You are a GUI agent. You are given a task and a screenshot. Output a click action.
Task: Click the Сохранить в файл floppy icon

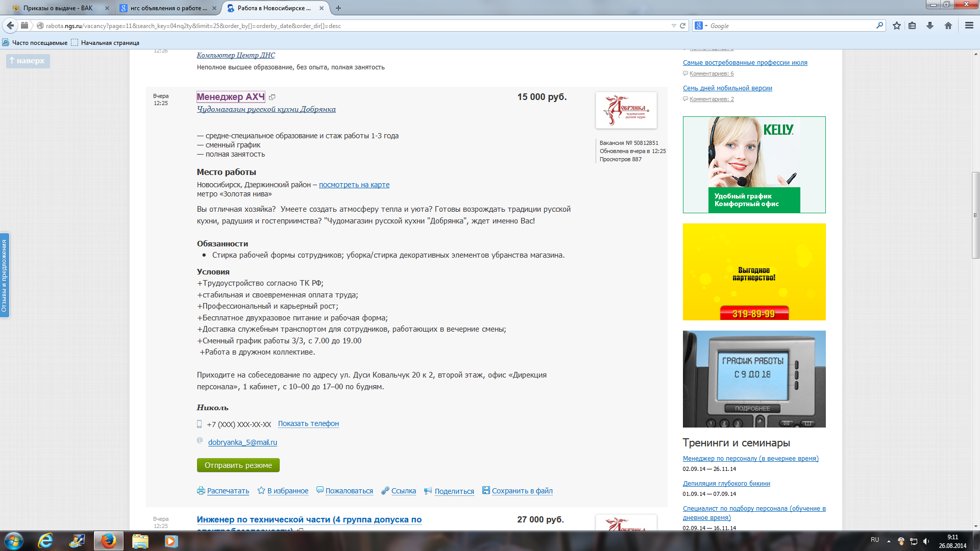[x=486, y=490]
